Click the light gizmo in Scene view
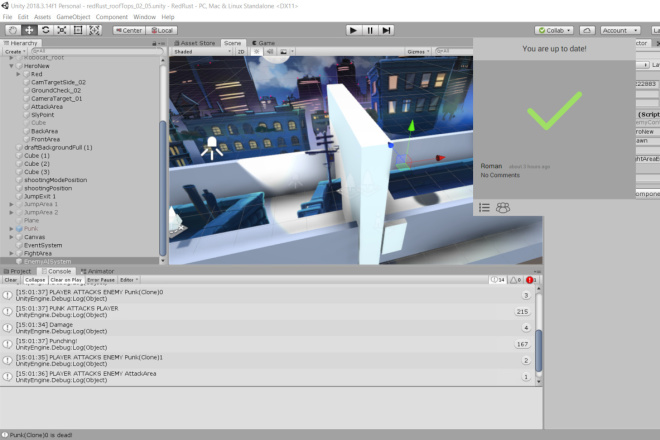Screen dimensions: 660x440 (x=212, y=148)
